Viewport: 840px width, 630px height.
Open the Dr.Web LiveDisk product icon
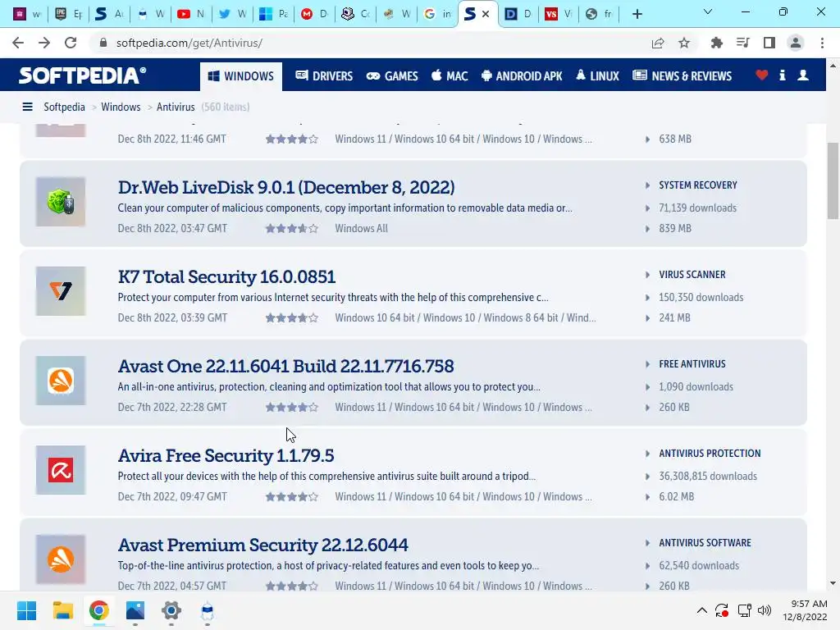point(61,202)
